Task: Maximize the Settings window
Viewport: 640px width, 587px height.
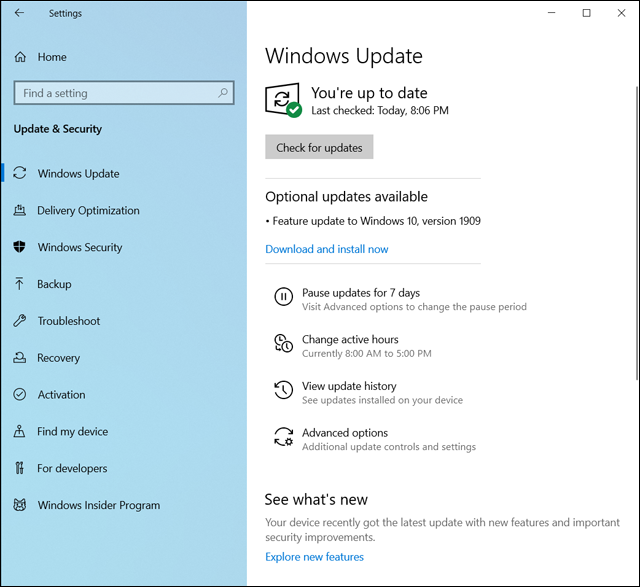Action: tap(587, 13)
